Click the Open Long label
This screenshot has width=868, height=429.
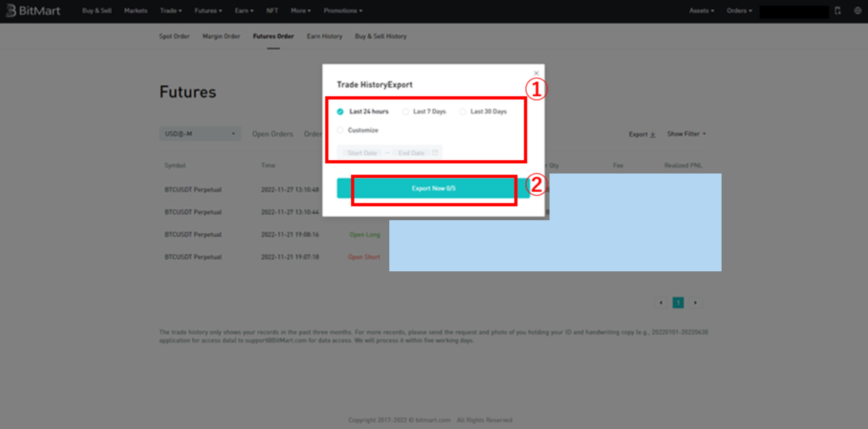click(x=364, y=234)
